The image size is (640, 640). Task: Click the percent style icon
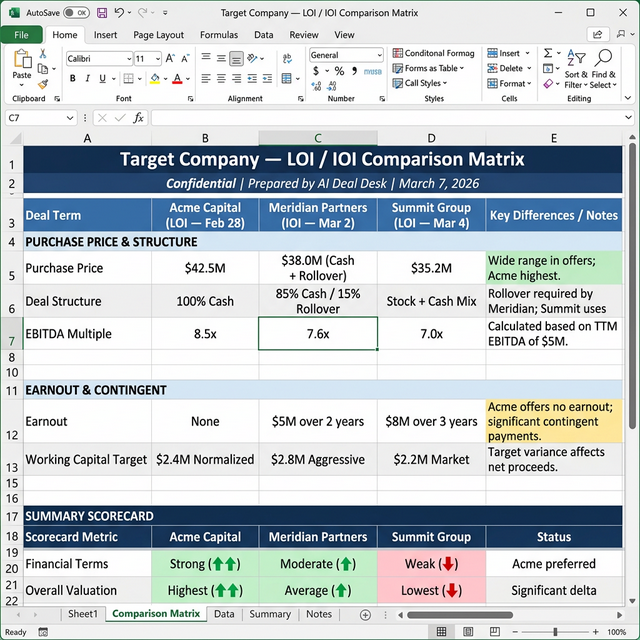point(339,72)
